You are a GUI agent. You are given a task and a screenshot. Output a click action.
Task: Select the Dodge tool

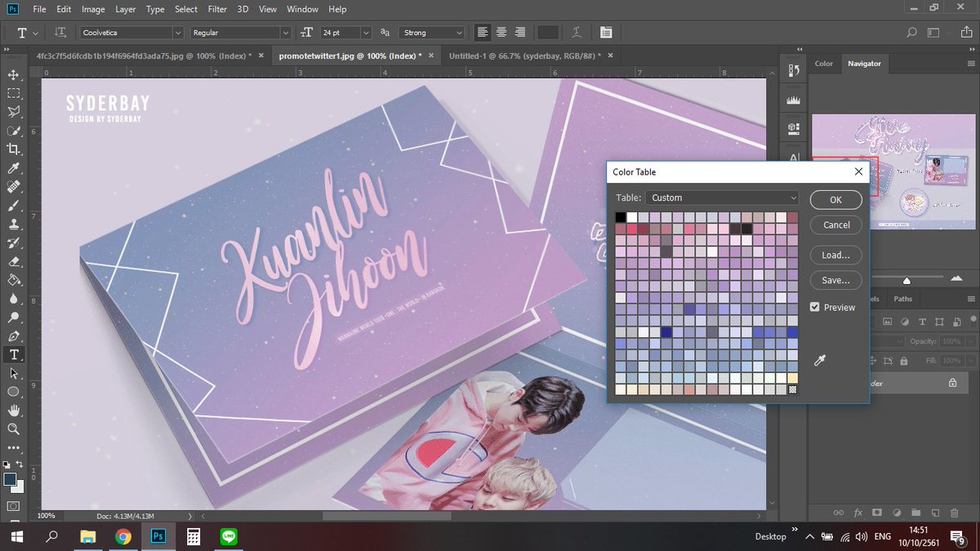(13, 318)
